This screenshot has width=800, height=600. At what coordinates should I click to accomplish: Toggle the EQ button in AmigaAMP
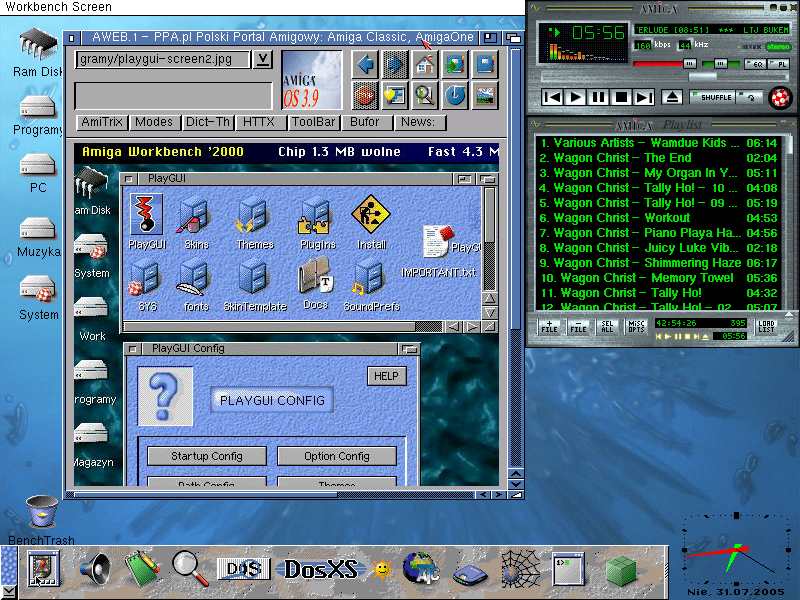(755, 64)
